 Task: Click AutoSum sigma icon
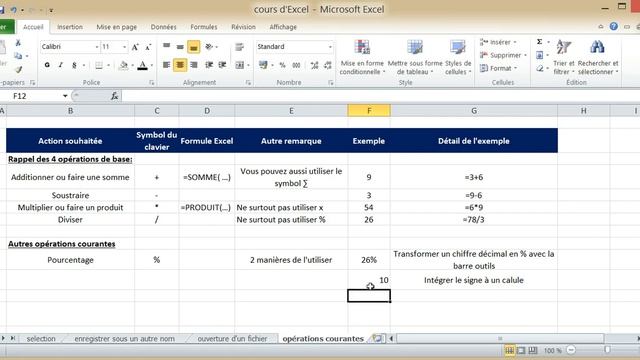539,42
